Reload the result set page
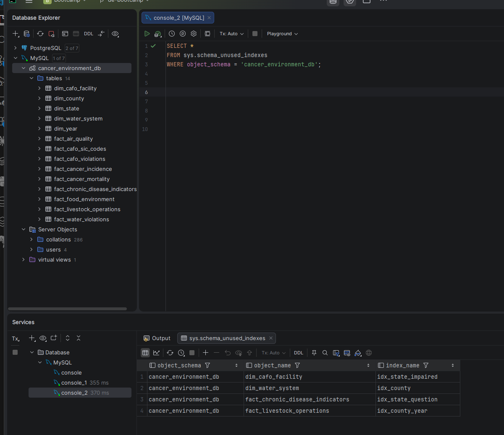Viewport: 504px width, 435px height. (170, 353)
